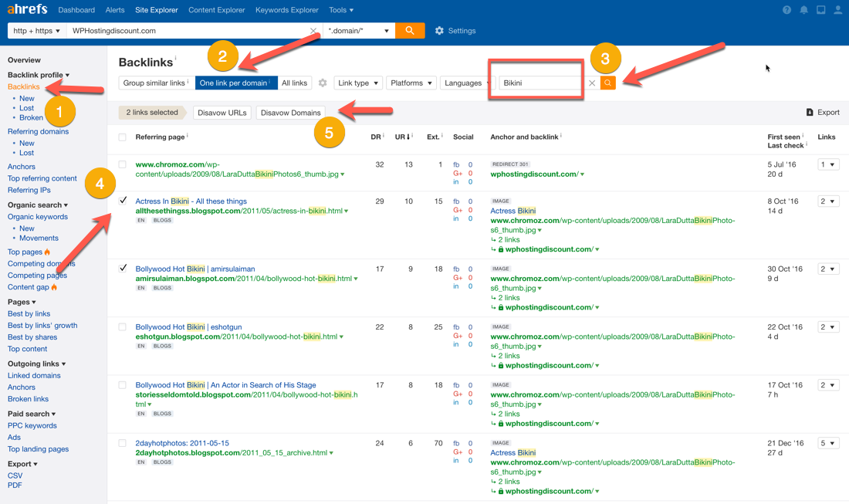849x504 pixels.
Task: Click the orange site search magnifier button
Action: click(410, 31)
